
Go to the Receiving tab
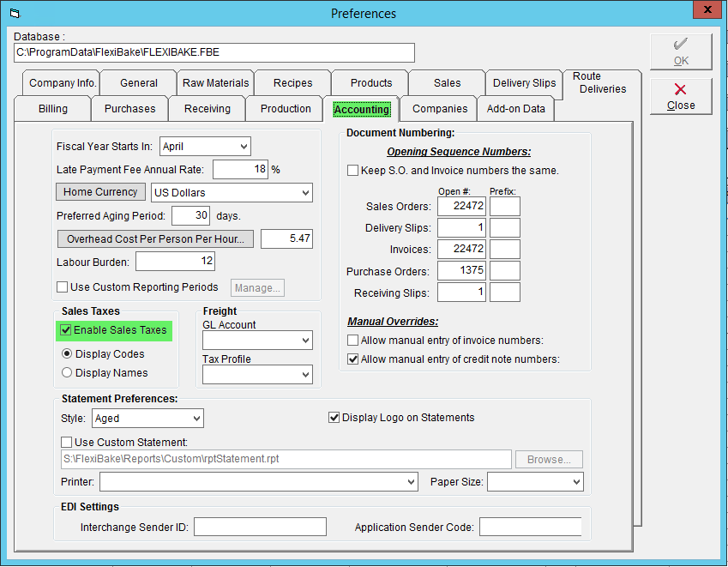point(207,109)
